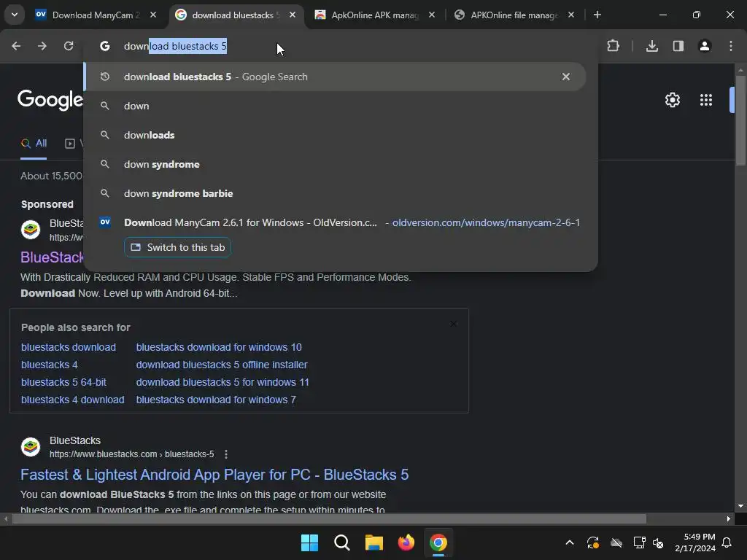Dismiss the People also search for box

click(453, 324)
